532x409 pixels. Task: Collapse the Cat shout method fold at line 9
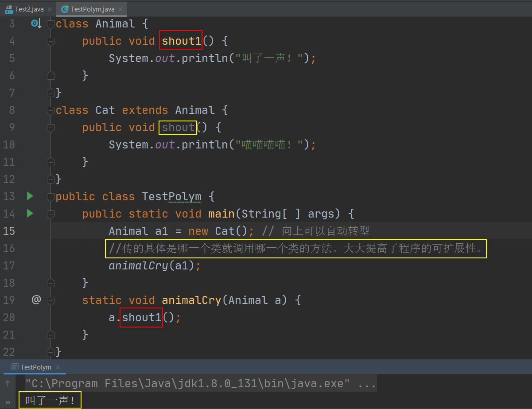point(50,127)
